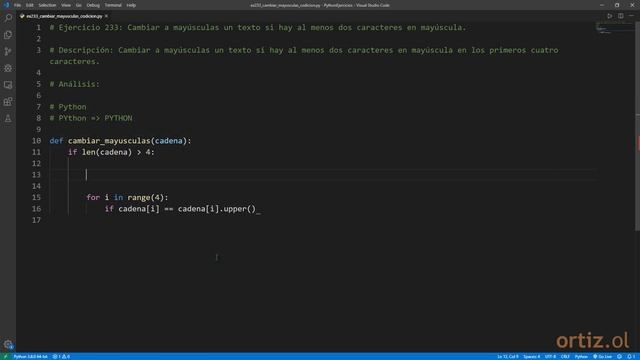Select the ex233_cambiar_mayusculas tab
Image resolution: width=640 pixels, height=360 pixels.
click(64, 16)
